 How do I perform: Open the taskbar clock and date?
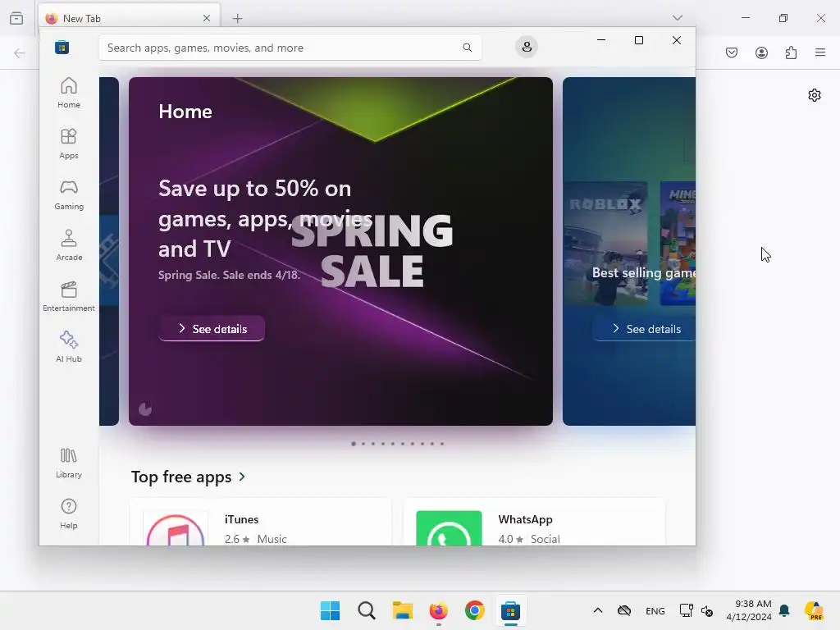click(749, 610)
